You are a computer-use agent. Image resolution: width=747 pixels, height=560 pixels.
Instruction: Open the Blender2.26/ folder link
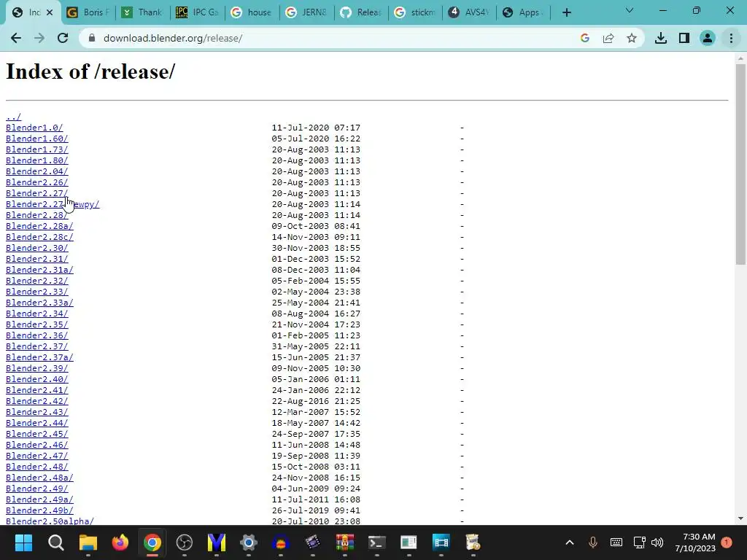point(36,182)
